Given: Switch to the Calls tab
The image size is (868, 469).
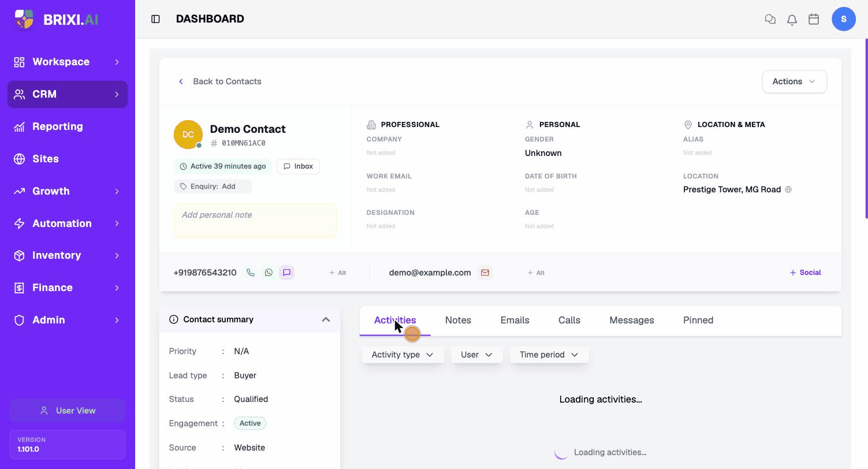Looking at the screenshot, I should coord(569,320).
